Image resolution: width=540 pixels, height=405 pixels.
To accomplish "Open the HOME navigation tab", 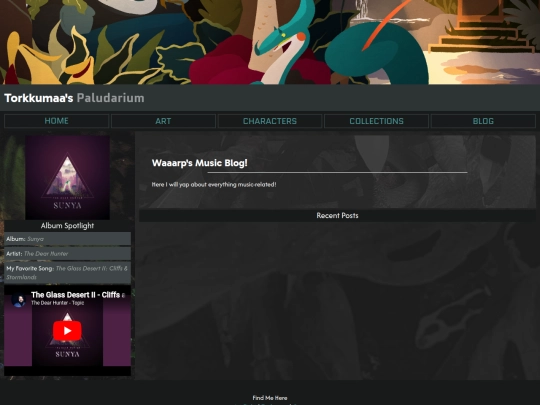I will point(56,121).
